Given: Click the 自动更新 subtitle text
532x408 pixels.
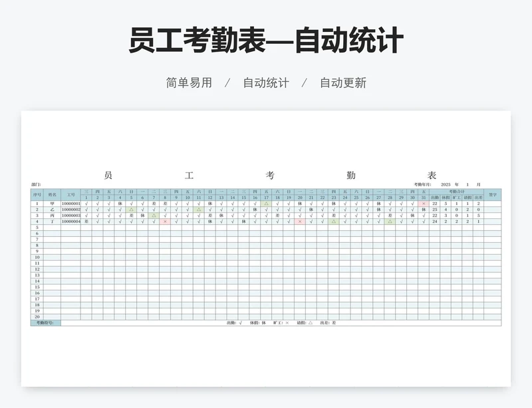Looking at the screenshot, I should (x=343, y=83).
